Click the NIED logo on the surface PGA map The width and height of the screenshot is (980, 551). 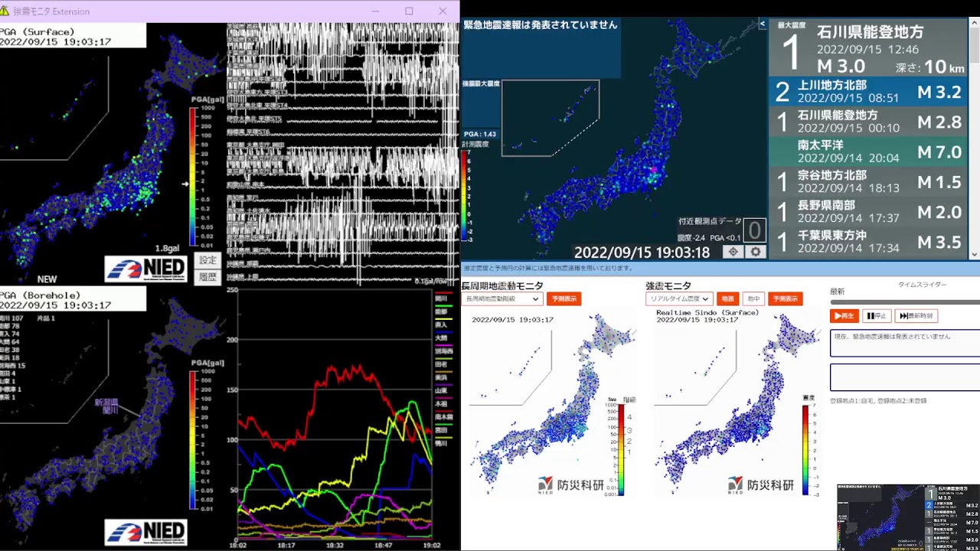pyautogui.click(x=145, y=269)
